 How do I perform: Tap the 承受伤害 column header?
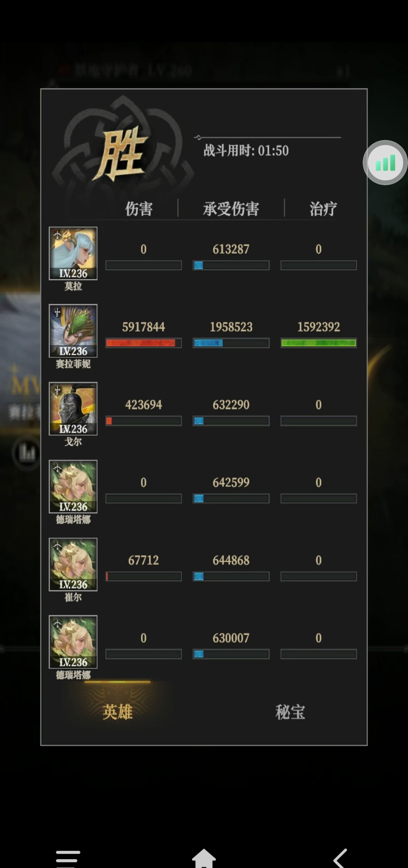231,209
